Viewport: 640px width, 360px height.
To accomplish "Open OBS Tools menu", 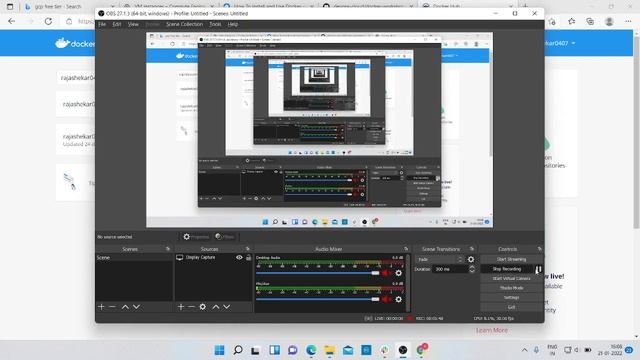I will click(x=215, y=24).
